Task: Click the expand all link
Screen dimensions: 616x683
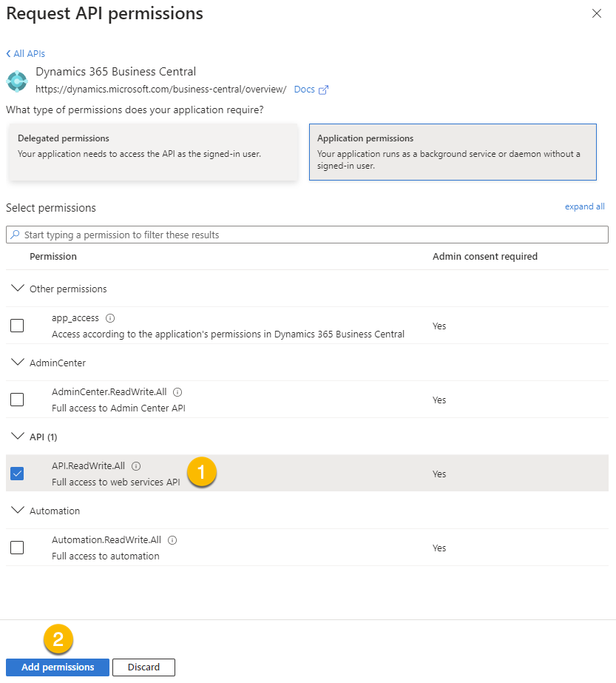Action: 584,206
